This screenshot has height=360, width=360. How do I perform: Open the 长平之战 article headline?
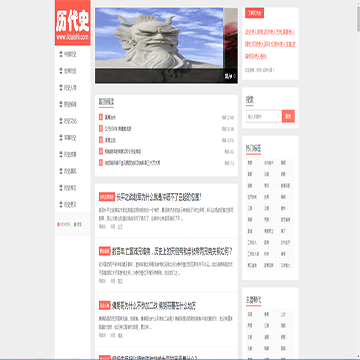tap(159, 197)
